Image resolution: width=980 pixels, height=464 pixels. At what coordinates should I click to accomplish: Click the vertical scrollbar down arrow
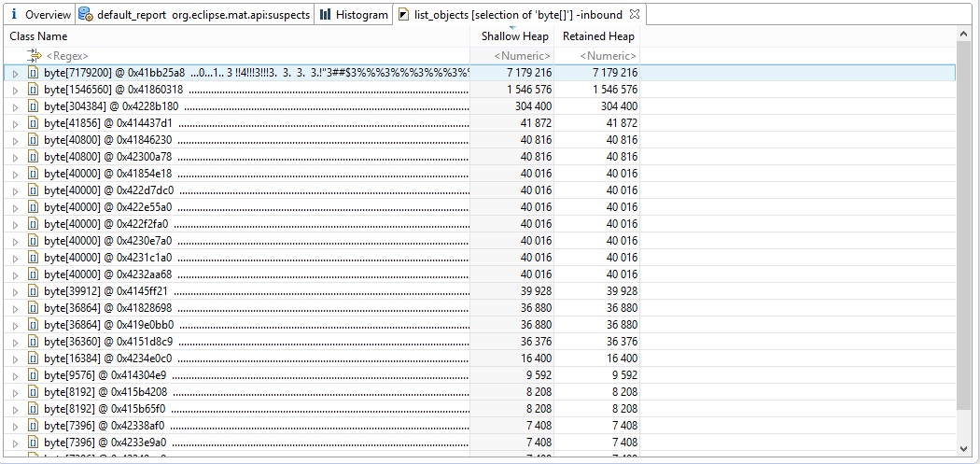point(963,448)
